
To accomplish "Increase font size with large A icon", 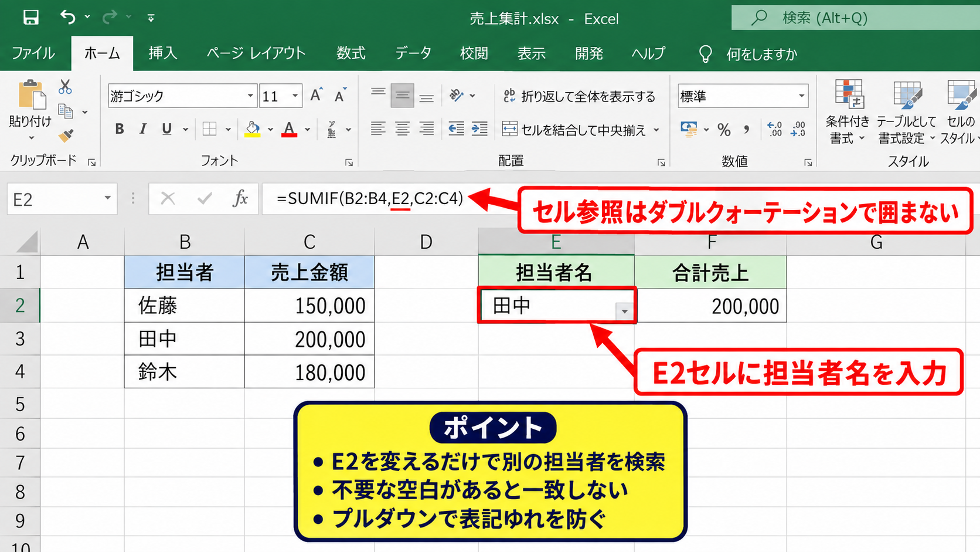I will point(317,95).
